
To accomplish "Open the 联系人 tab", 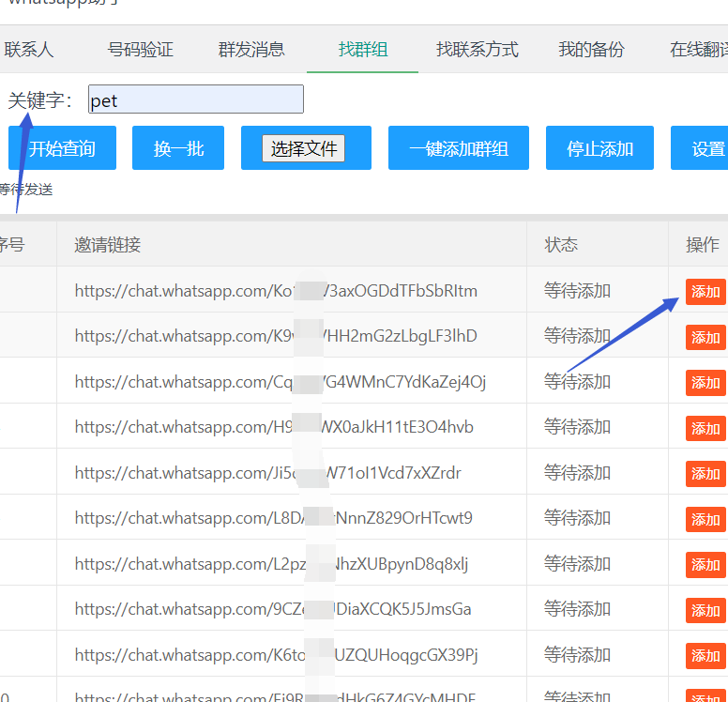I will pyautogui.click(x=29, y=49).
